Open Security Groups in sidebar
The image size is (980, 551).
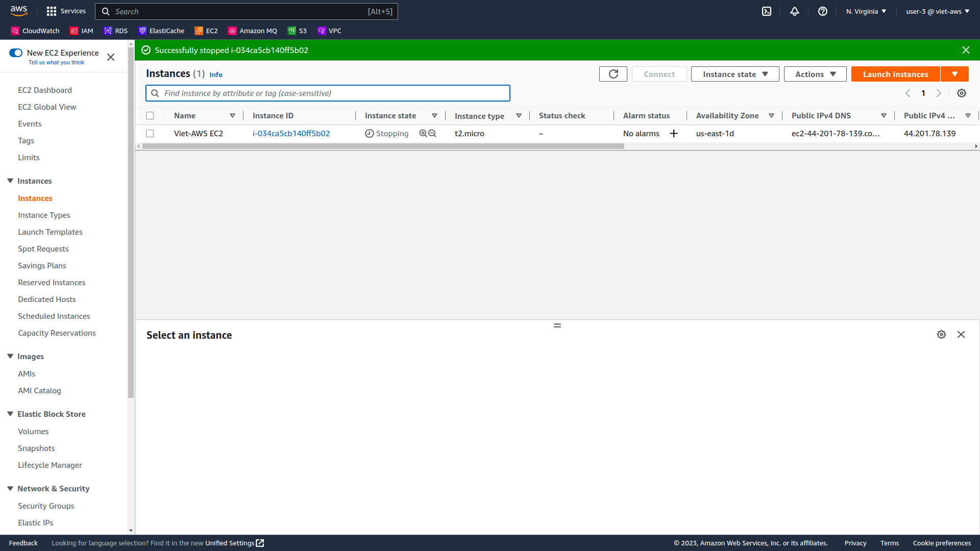tap(46, 506)
